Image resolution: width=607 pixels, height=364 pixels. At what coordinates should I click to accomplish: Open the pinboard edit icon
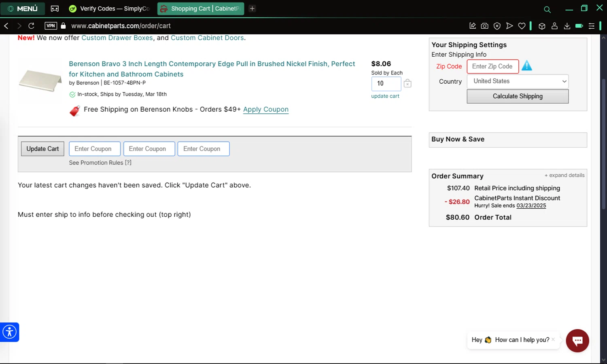[x=472, y=26]
